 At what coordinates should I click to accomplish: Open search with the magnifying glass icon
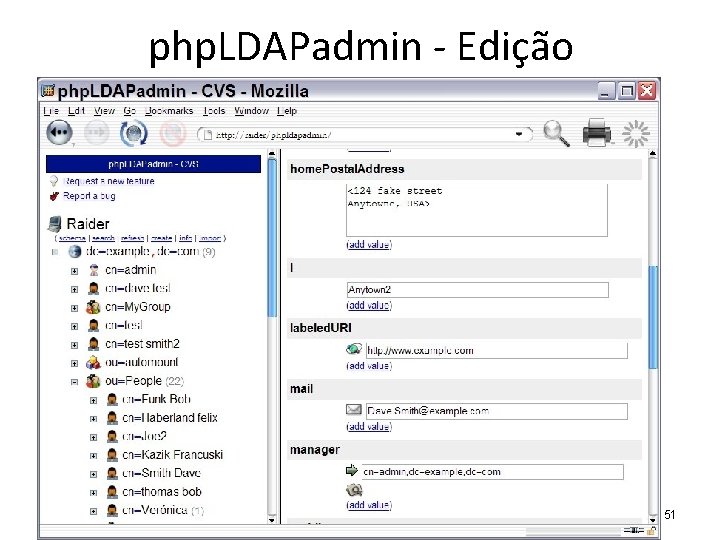pyautogui.click(x=557, y=133)
